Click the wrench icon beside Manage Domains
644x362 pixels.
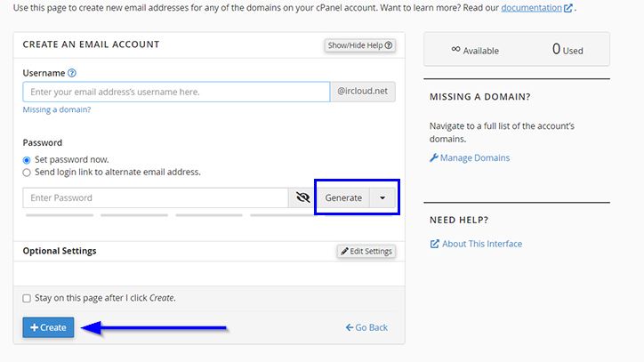click(x=434, y=158)
